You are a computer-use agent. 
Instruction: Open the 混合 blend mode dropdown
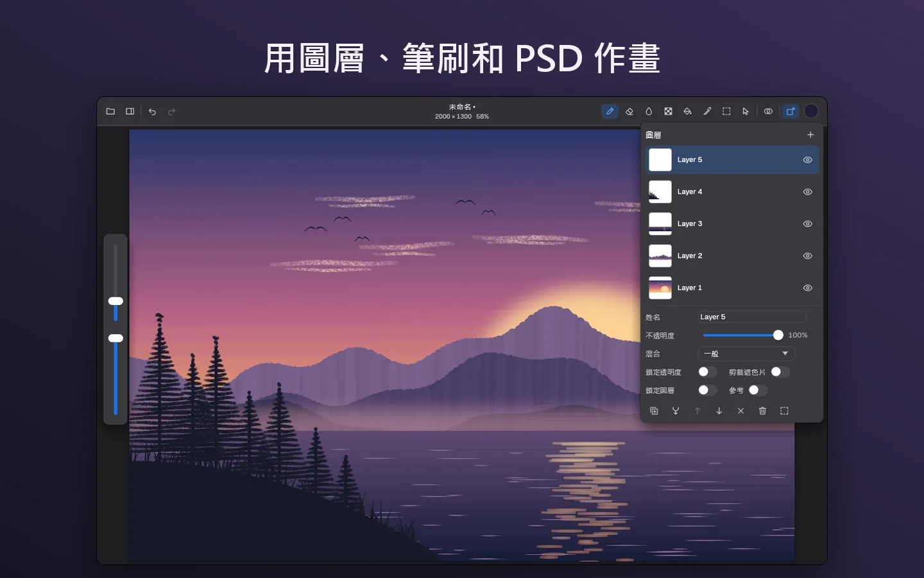click(x=746, y=354)
